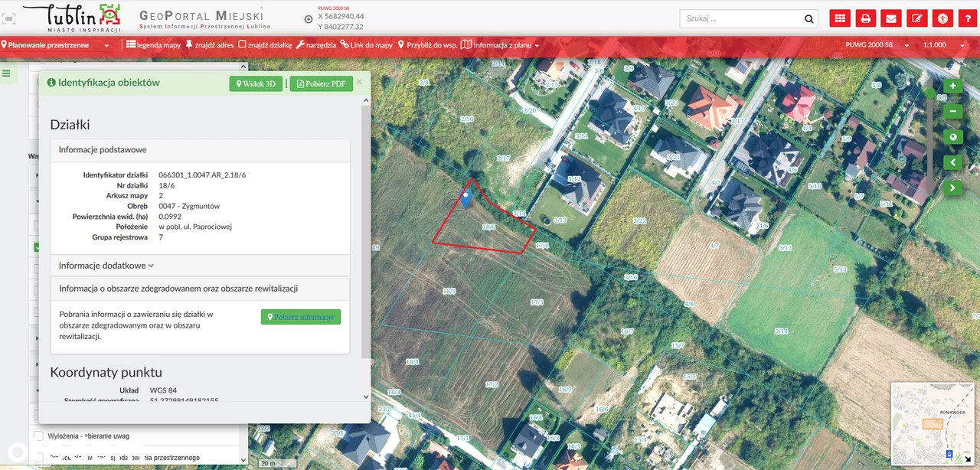Open the 1:1.000 scale dropdown
This screenshot has height=470, width=980.
939,45
